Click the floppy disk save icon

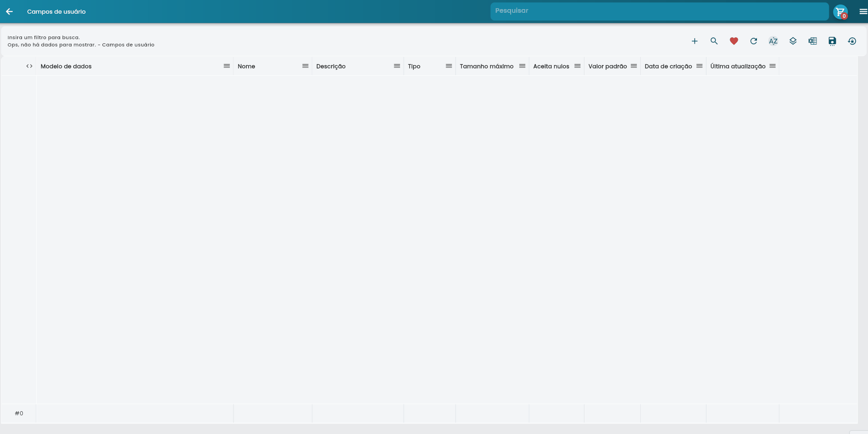click(832, 41)
